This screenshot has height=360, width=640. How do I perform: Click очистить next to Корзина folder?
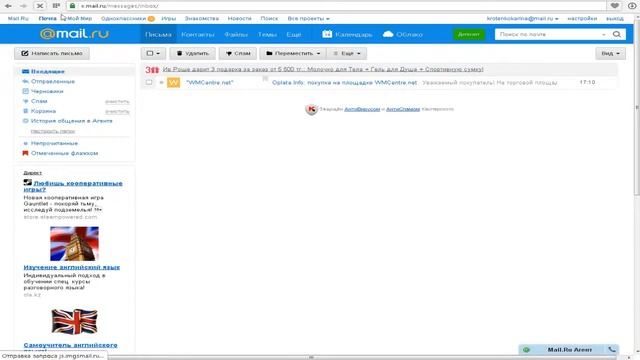click(117, 111)
